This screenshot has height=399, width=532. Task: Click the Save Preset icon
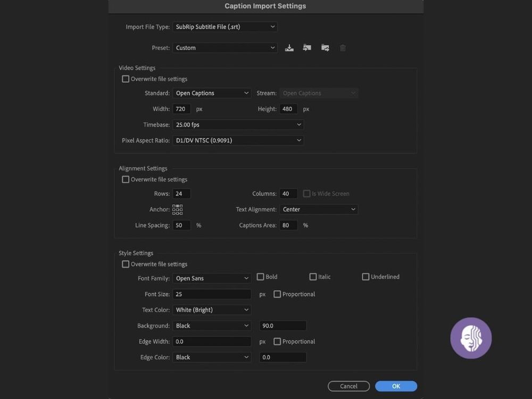[x=289, y=48]
